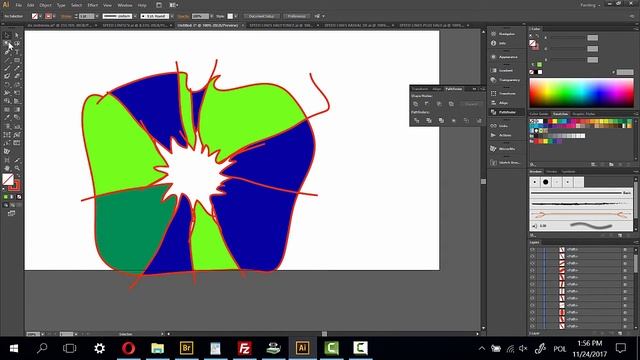
Task: Click the Preferences button
Action: [296, 16]
